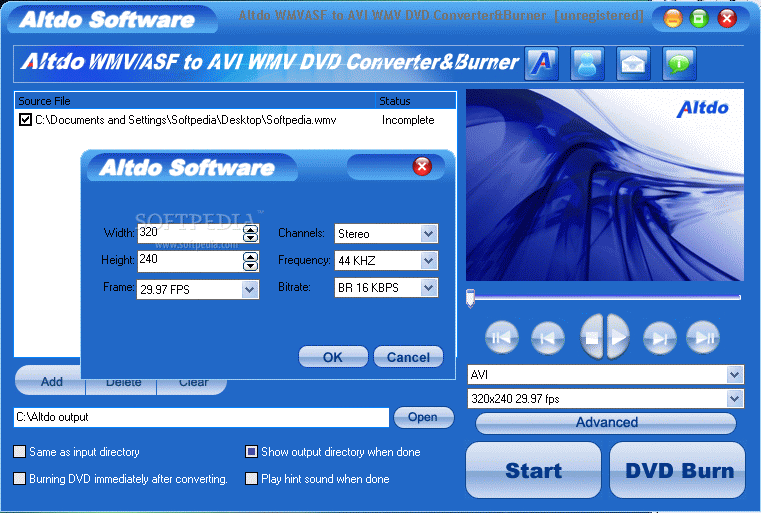Screen dimensions: 761x513
Task: Open the Channels Stereo dropdown
Action: coord(429,233)
